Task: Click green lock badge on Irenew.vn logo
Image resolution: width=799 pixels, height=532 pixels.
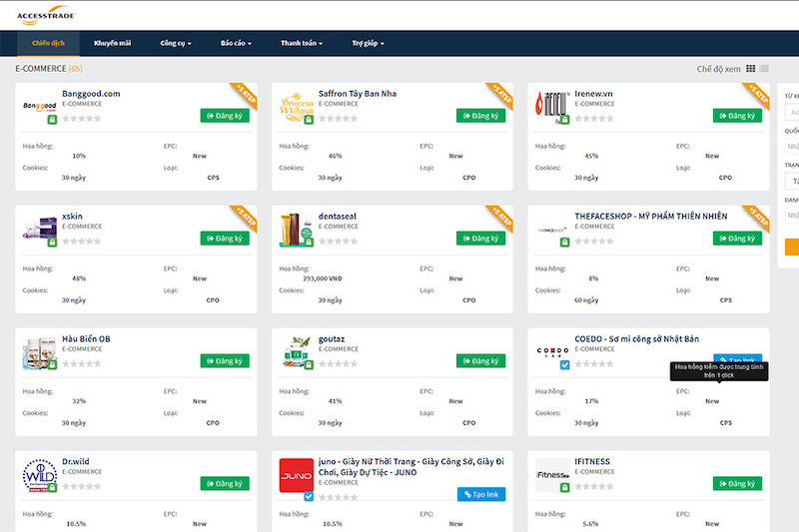Action: pyautogui.click(x=564, y=120)
